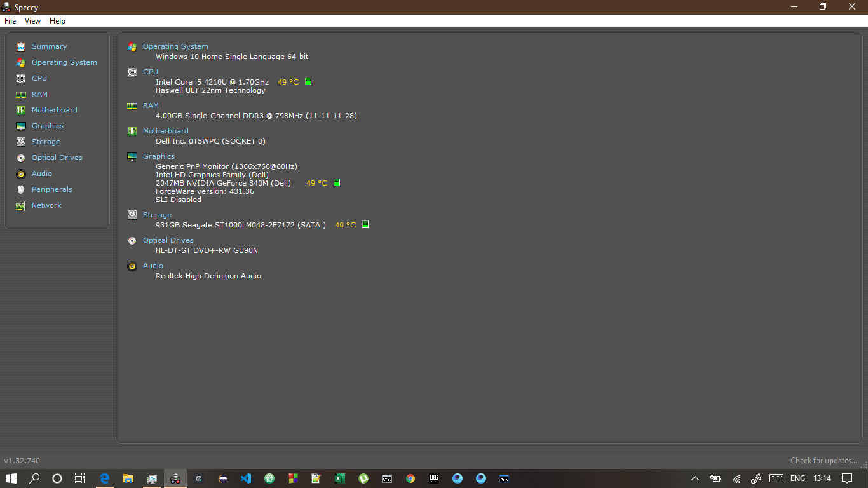Select Peripherals in the sidebar
Screen dimensions: 868x488
click(52, 189)
